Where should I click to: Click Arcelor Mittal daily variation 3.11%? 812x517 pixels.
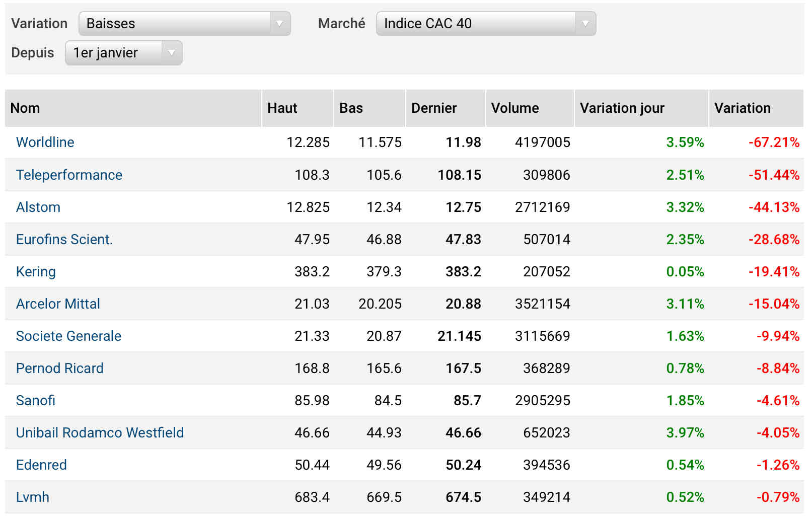[685, 304]
